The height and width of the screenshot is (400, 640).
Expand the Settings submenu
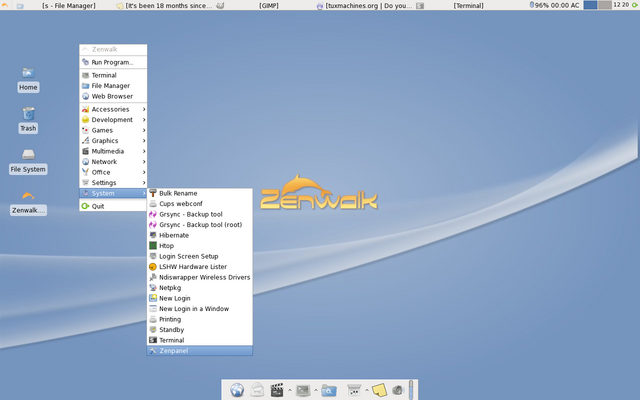point(113,183)
